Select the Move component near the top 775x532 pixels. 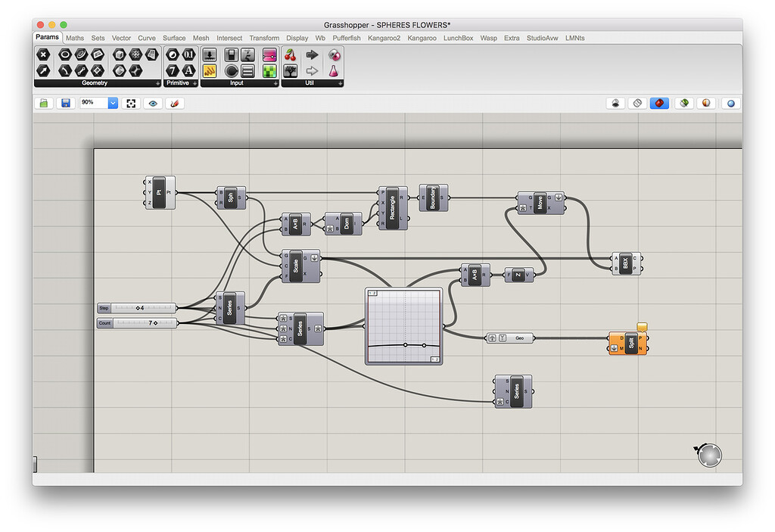[x=540, y=203]
